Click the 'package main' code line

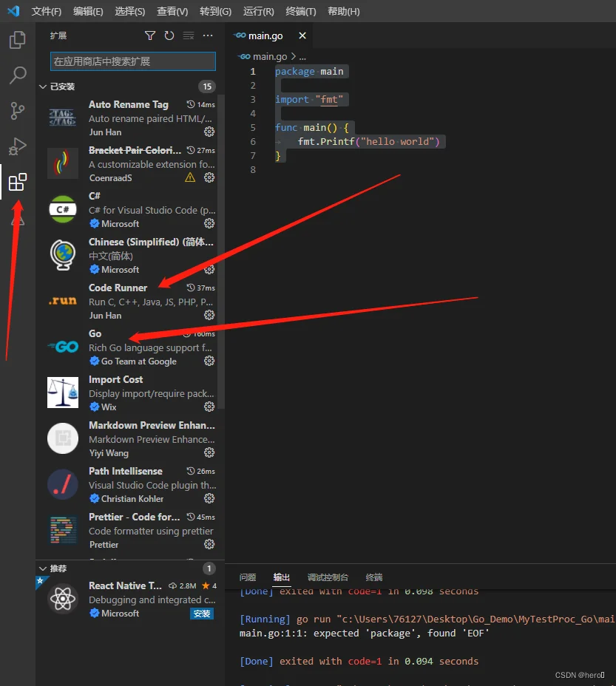tap(309, 71)
